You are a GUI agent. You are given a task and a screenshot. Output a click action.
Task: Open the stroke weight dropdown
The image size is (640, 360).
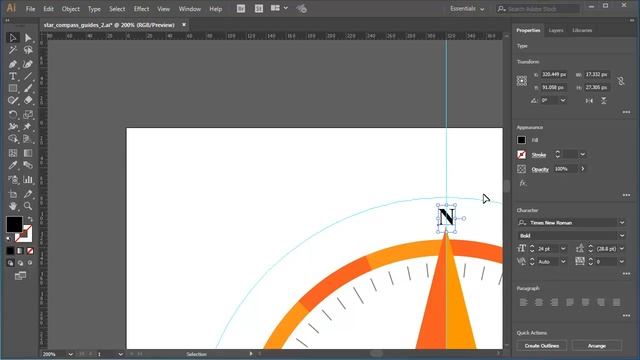click(582, 155)
